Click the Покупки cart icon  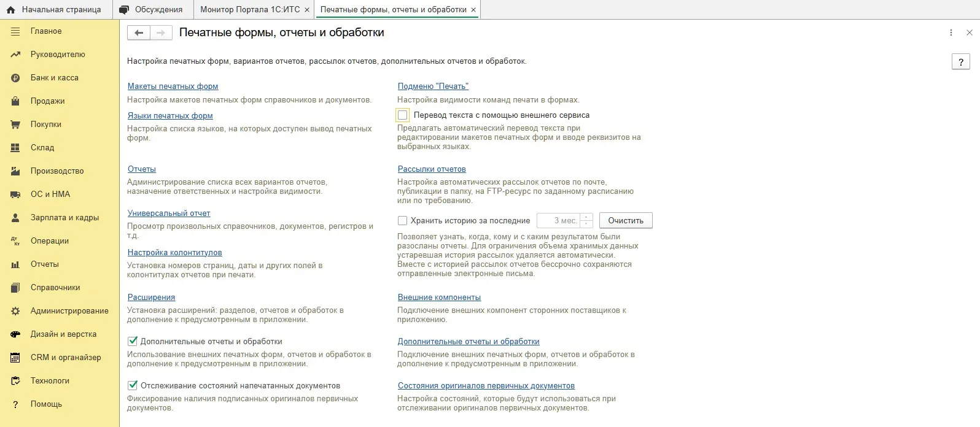click(x=16, y=125)
